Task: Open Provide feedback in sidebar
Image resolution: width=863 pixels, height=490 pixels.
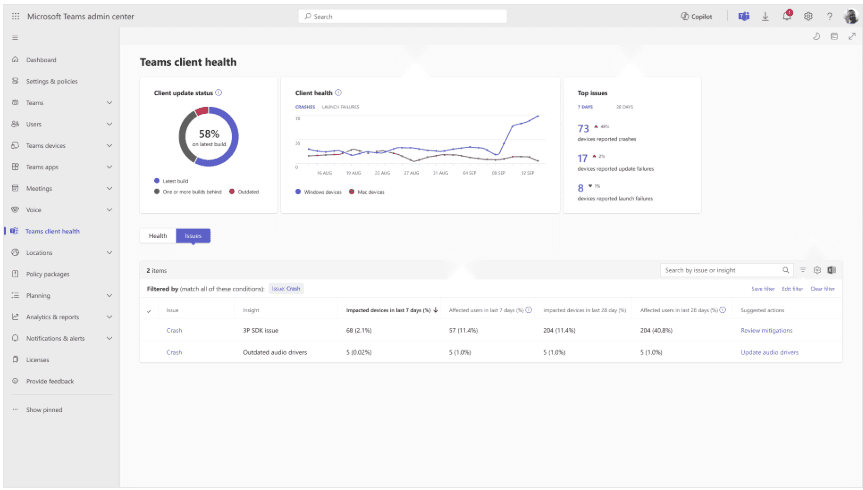Action: (50, 382)
